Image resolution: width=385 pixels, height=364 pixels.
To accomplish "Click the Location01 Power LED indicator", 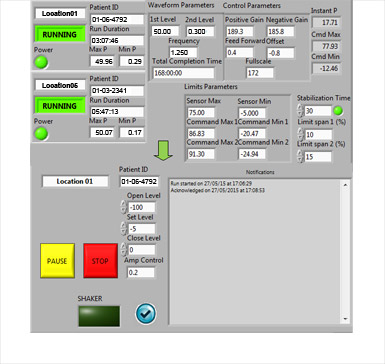I will pyautogui.click(x=41, y=62).
